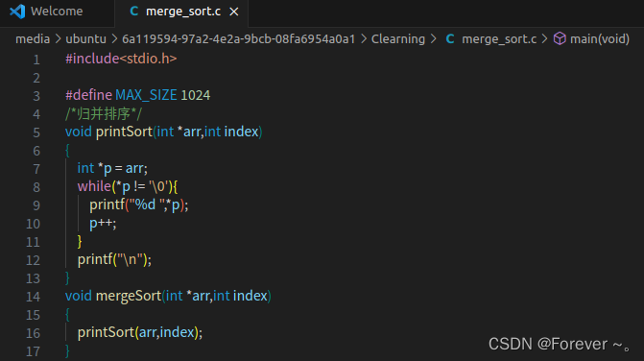Click the opening brace on line 15
This screenshot has width=644, height=361.
tap(67, 315)
